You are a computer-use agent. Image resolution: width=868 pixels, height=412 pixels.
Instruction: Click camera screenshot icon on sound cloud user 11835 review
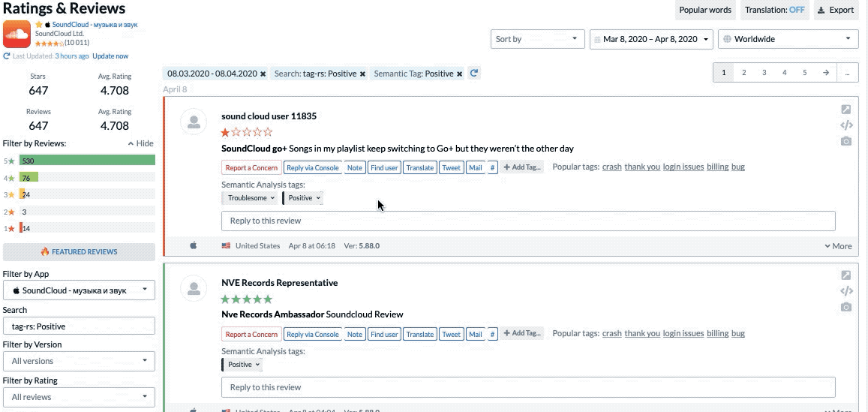tap(845, 141)
